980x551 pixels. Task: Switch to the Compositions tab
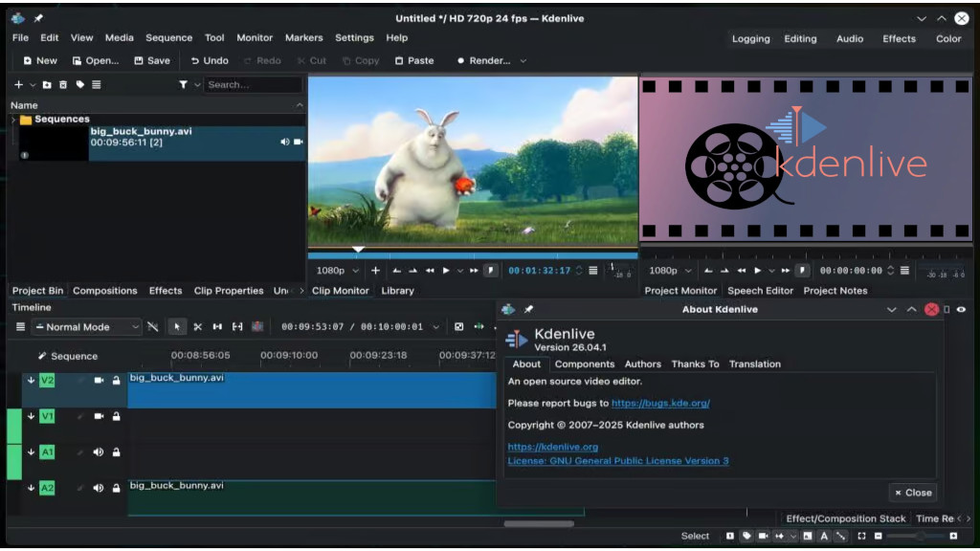click(105, 291)
